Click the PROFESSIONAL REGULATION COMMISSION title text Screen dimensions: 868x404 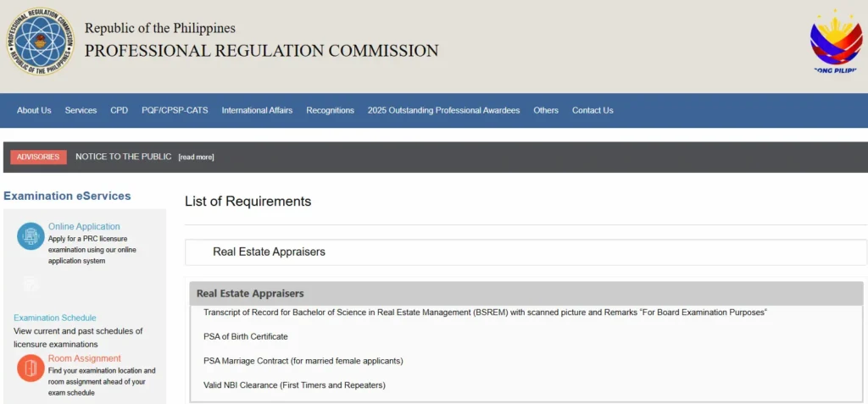(261, 51)
